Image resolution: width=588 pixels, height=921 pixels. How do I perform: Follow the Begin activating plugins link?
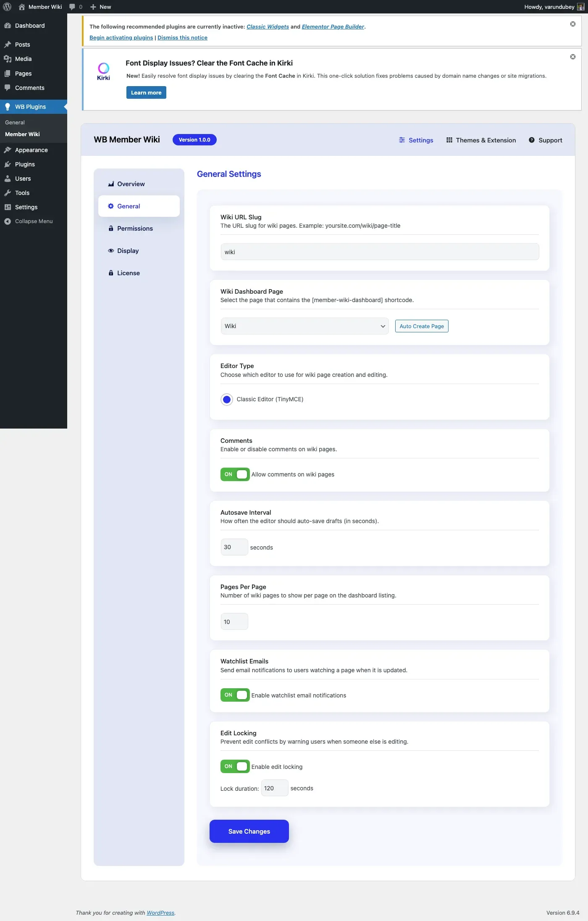121,37
